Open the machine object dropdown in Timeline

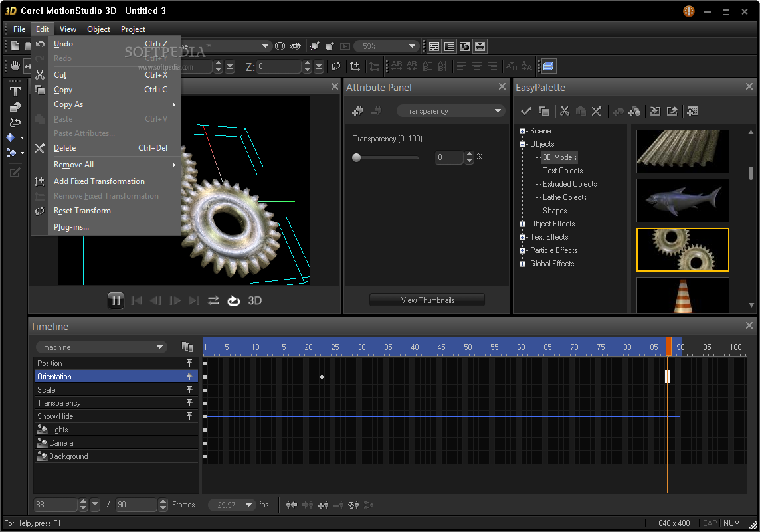tap(101, 347)
